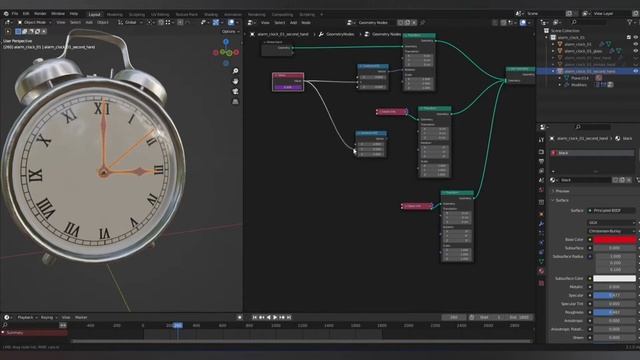Open the Window menu

pos(58,14)
